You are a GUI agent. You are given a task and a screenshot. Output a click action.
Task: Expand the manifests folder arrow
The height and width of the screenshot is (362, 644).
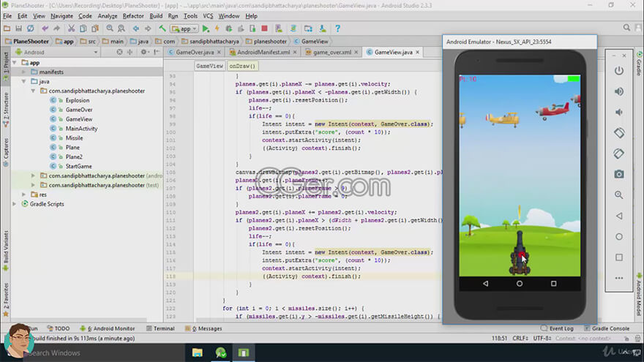[x=24, y=72]
